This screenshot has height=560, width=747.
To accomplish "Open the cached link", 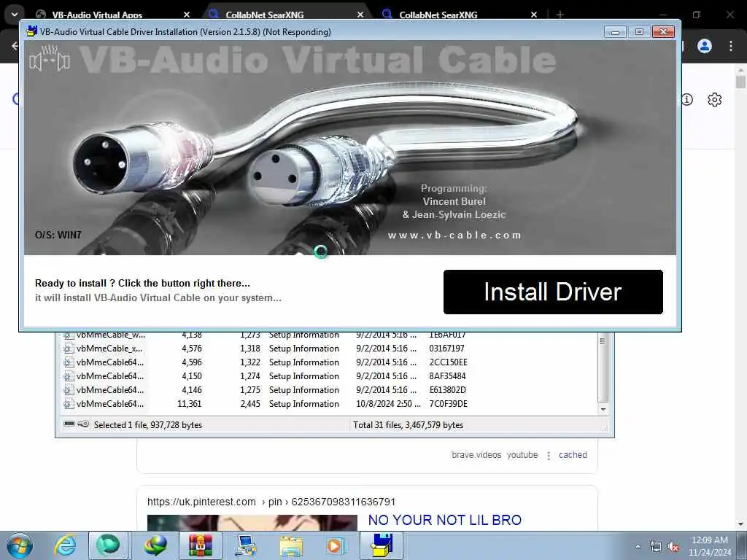I will (x=573, y=455).
